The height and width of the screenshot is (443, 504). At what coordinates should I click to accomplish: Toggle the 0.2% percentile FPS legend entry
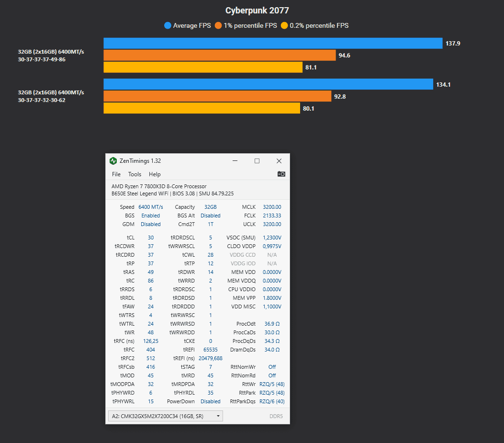314,25
